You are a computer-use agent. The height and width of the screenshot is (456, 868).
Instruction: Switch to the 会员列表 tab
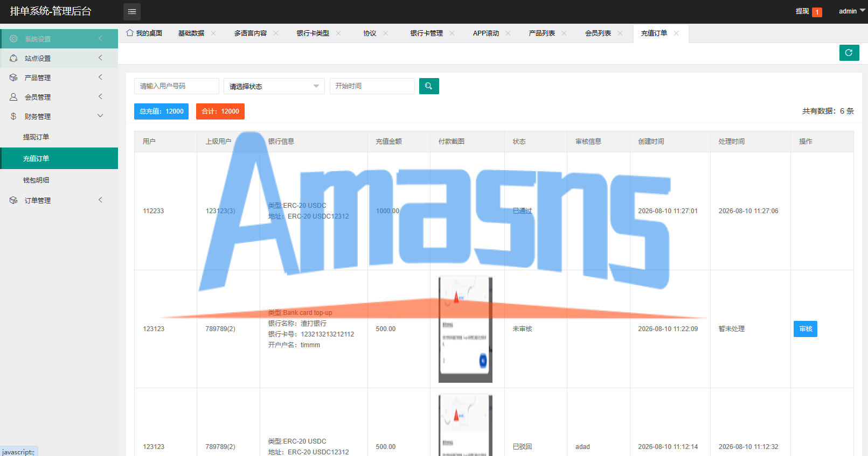[x=598, y=33]
